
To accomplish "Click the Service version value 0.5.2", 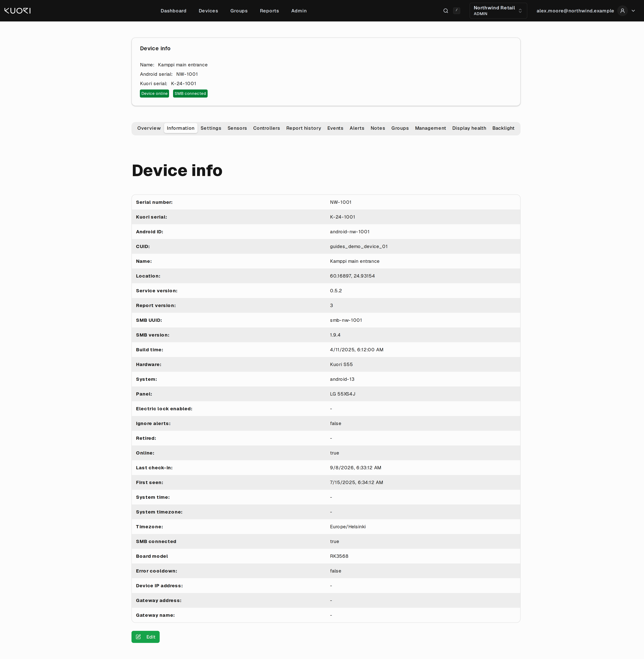I will tap(336, 291).
